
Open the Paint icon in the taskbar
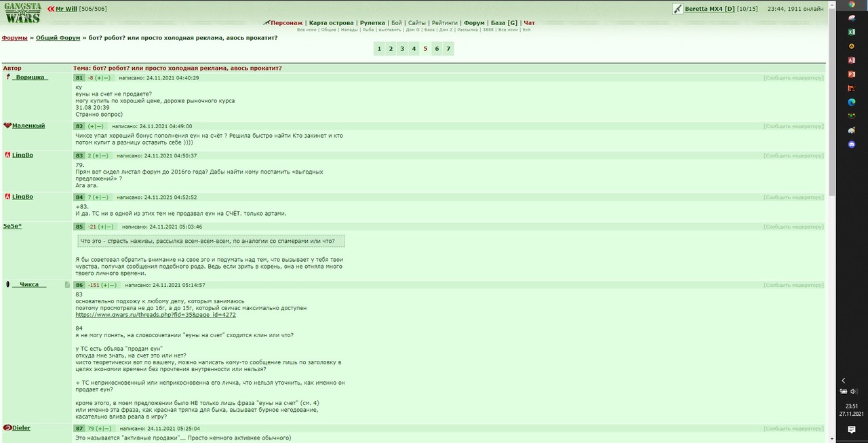tap(852, 130)
